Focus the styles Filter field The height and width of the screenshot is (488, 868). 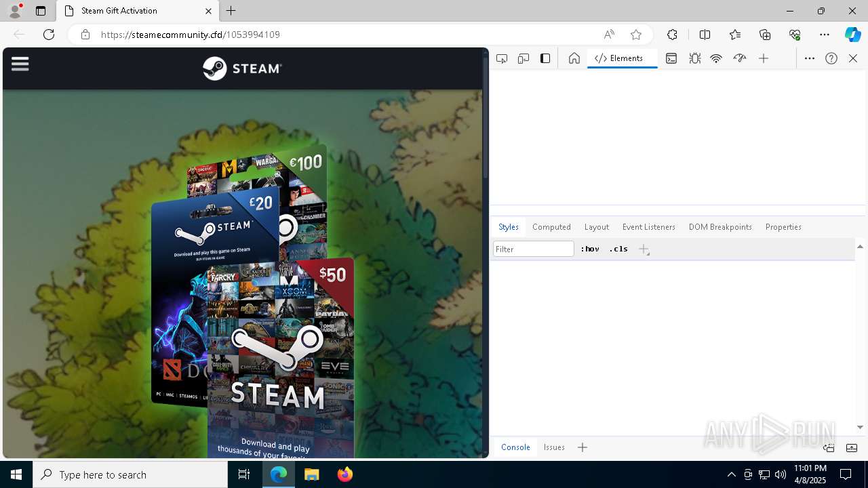(534, 249)
